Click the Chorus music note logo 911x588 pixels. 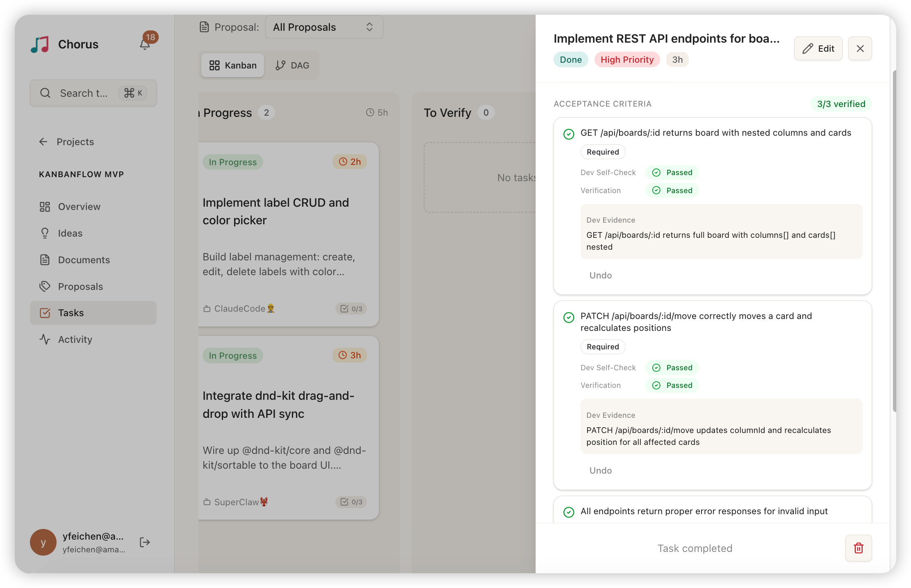click(40, 44)
